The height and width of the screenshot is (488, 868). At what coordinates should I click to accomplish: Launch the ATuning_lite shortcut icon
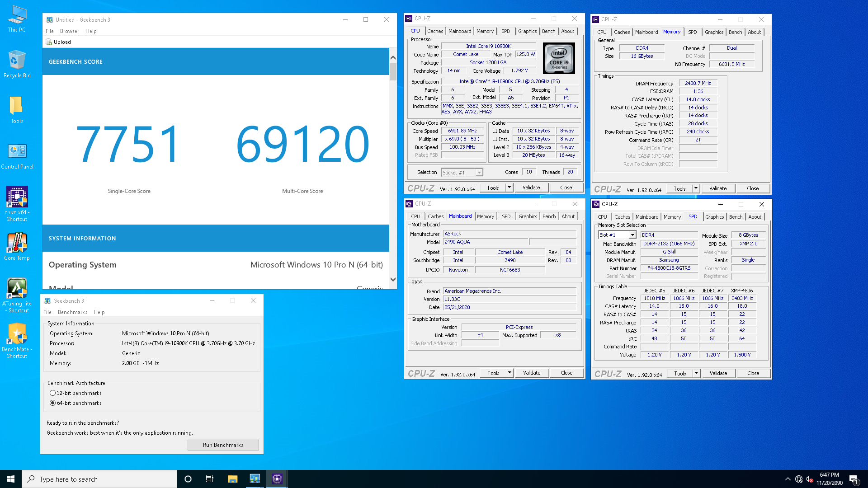click(x=17, y=296)
